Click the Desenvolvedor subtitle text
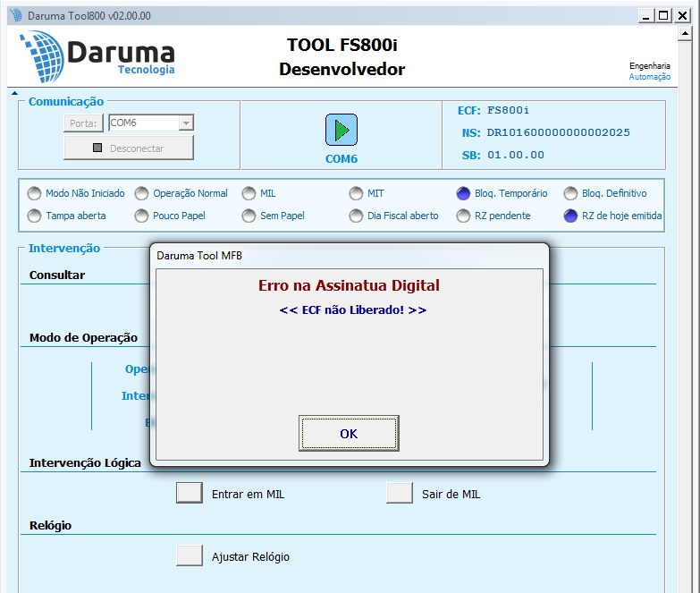The image size is (700, 593). (x=342, y=69)
